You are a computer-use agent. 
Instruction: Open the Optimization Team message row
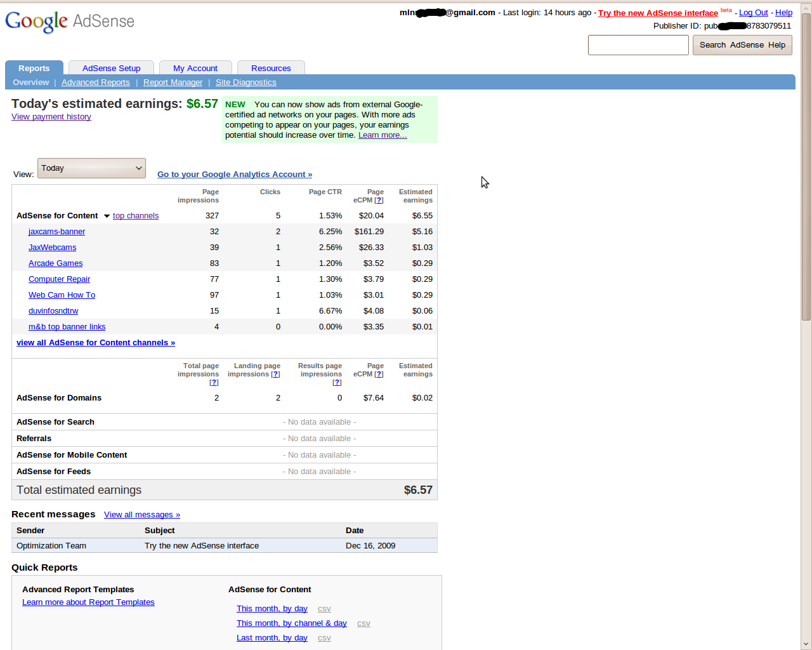201,546
